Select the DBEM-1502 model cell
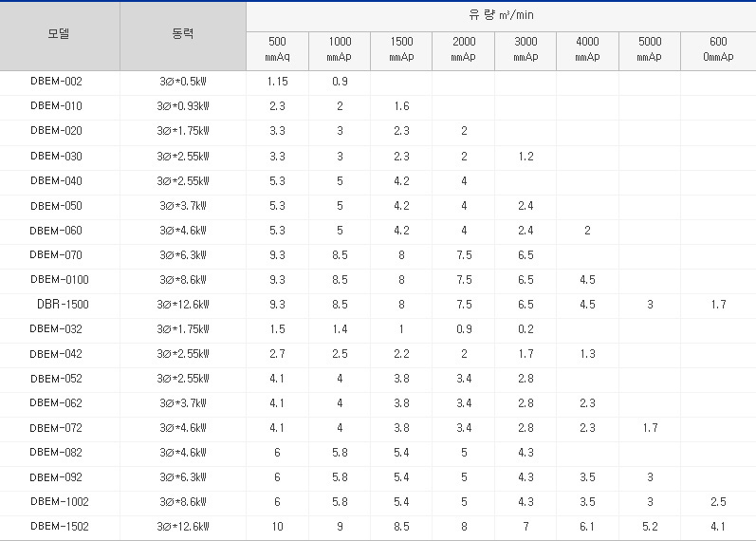 (60, 527)
